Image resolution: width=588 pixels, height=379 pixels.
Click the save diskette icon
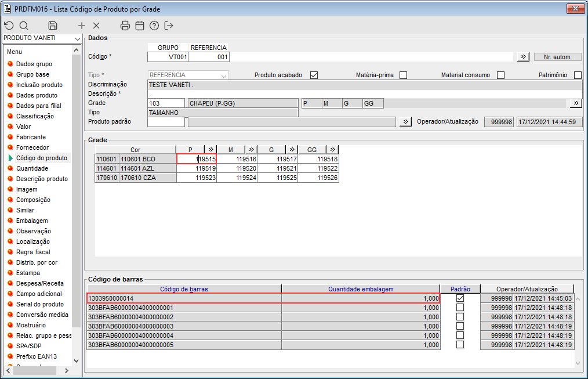tap(53, 26)
